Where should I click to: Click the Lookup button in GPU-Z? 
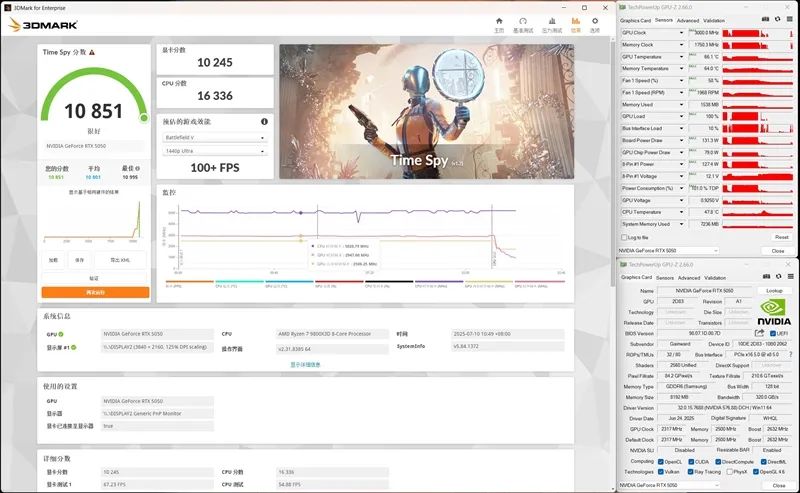coord(774,290)
